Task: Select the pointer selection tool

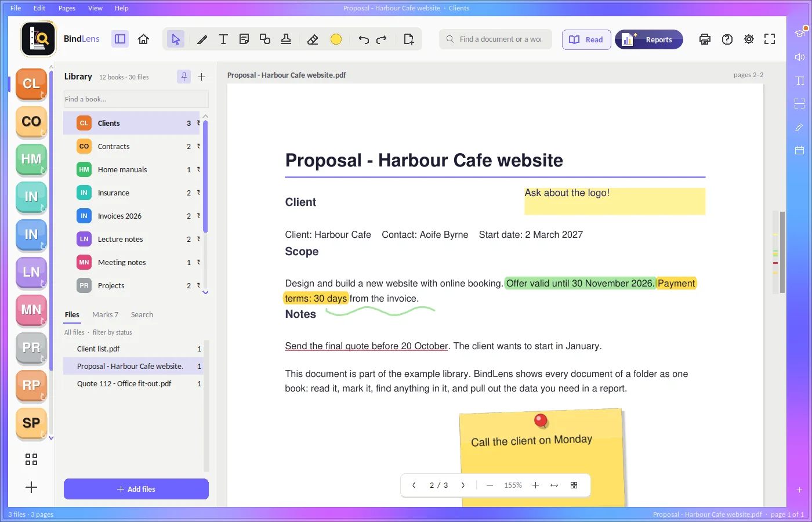Action: tap(176, 39)
